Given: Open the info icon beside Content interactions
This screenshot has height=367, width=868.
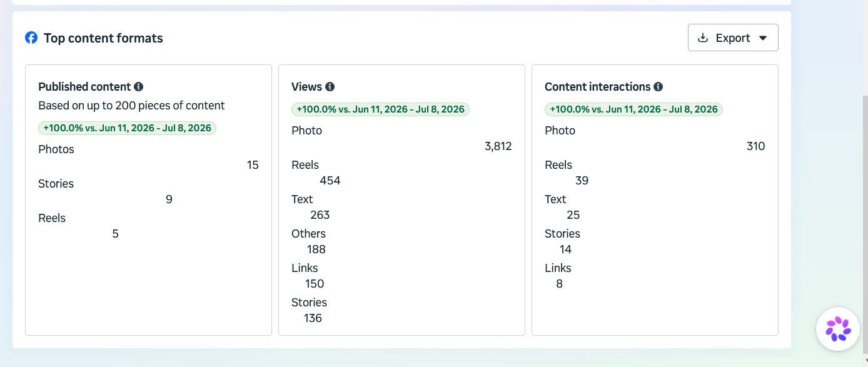Looking at the screenshot, I should 659,87.
